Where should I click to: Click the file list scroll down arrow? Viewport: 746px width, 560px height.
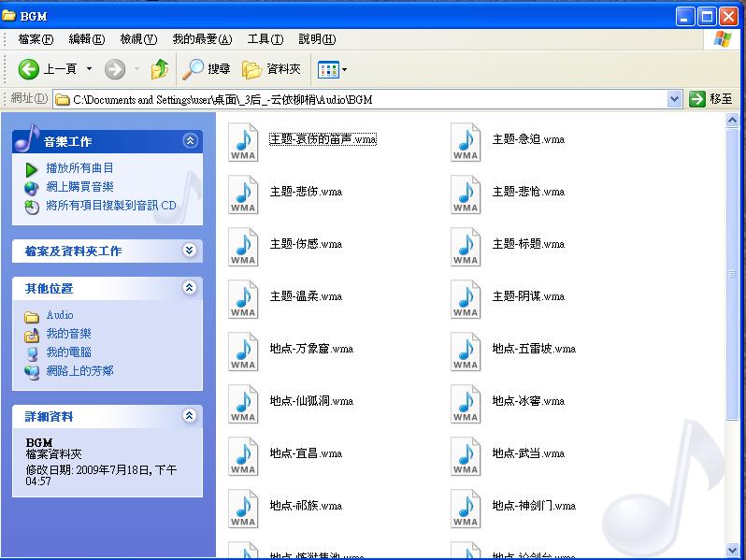(733, 551)
